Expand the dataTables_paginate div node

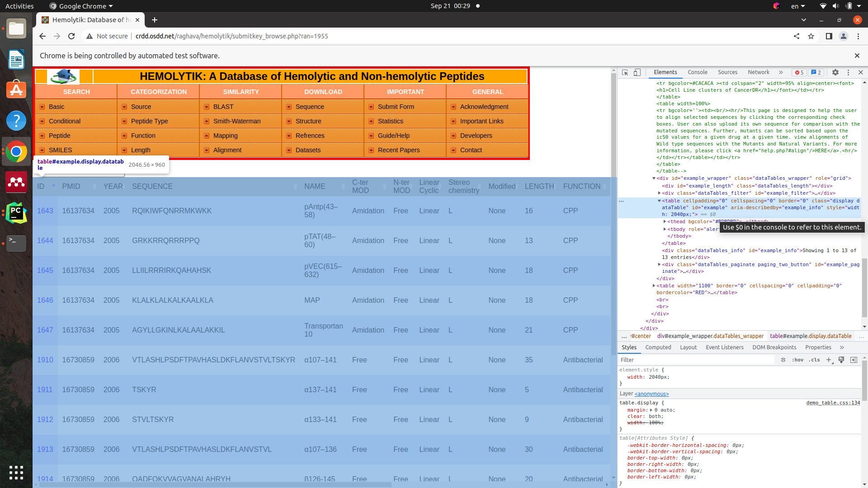[659, 264]
